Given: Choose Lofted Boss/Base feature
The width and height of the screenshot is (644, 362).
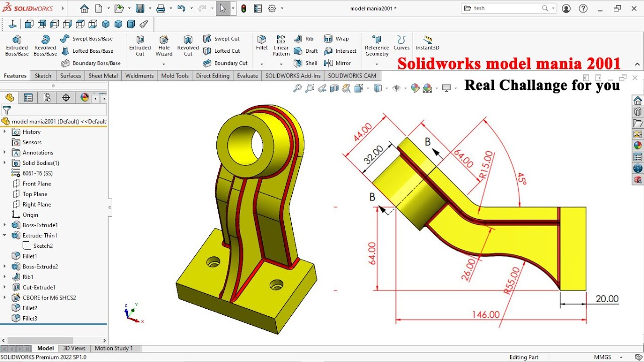Looking at the screenshot, I should point(87,51).
